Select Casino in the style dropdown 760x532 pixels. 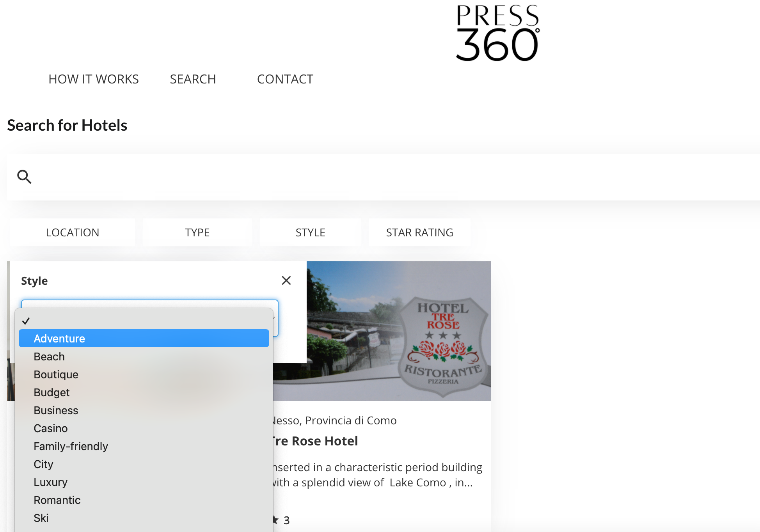[x=144, y=428]
